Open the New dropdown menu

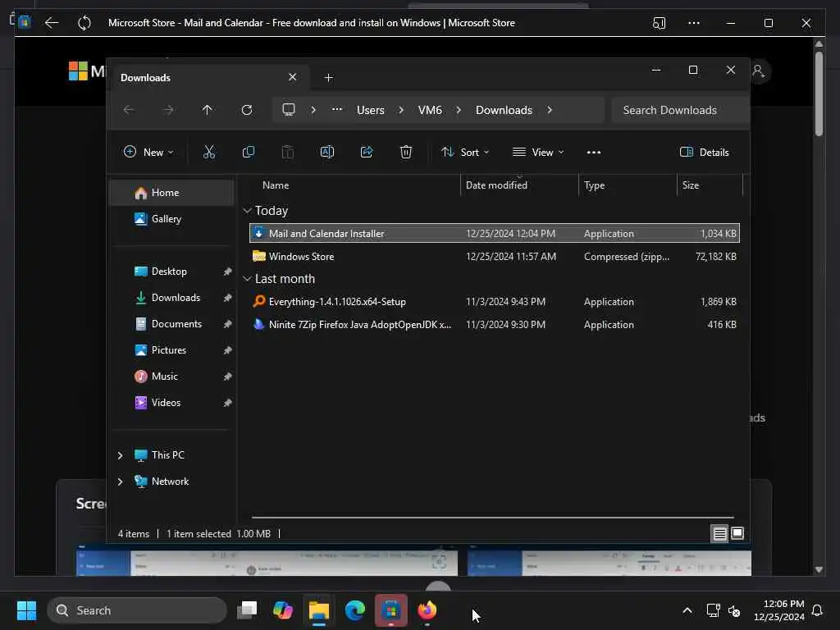coord(148,152)
